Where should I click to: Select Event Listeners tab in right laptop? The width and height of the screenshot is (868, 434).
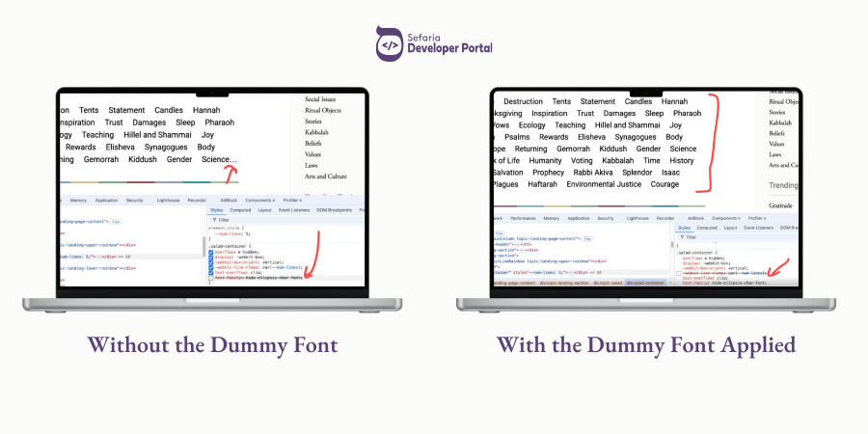coord(758,228)
